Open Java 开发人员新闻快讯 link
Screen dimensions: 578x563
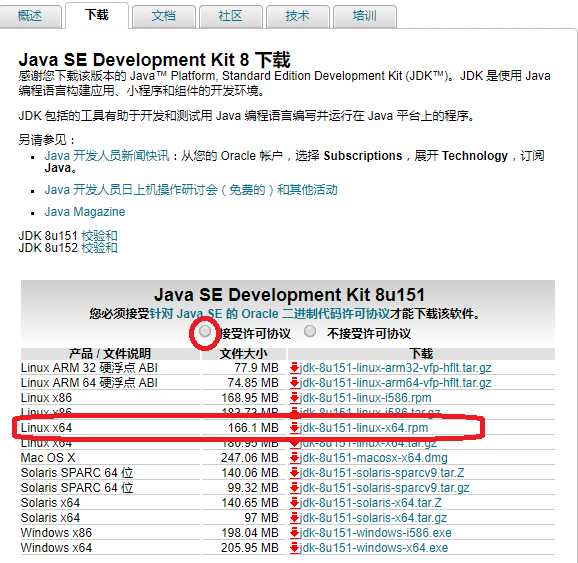(107, 156)
